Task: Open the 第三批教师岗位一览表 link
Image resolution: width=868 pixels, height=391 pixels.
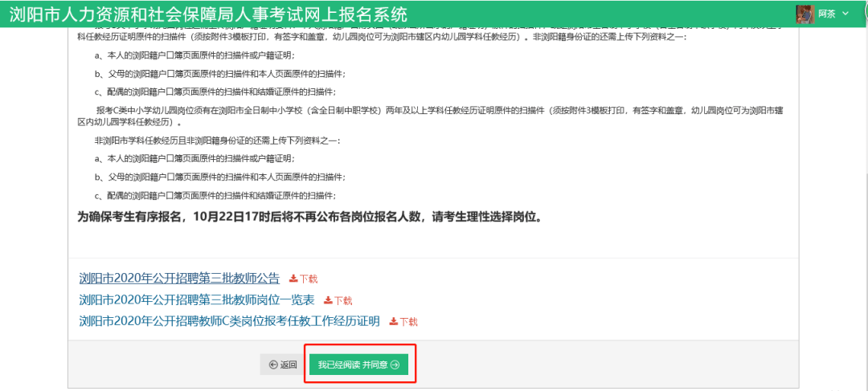Action: 197,299
